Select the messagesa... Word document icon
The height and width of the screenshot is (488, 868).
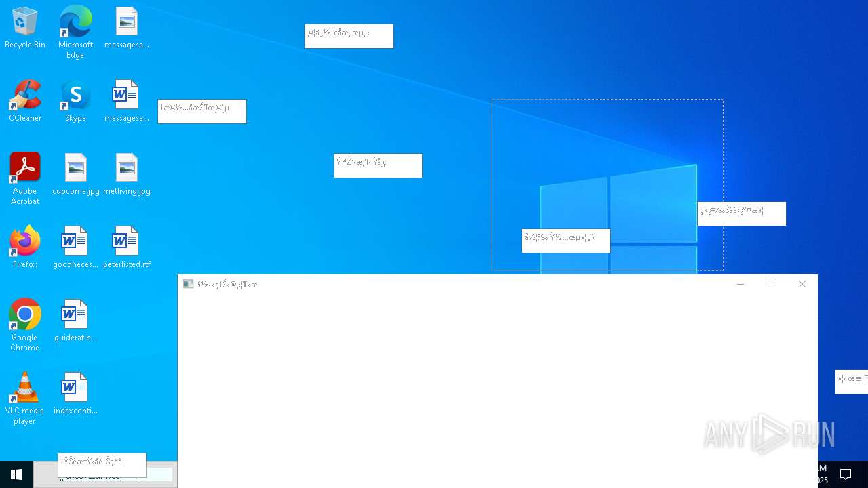(127, 101)
